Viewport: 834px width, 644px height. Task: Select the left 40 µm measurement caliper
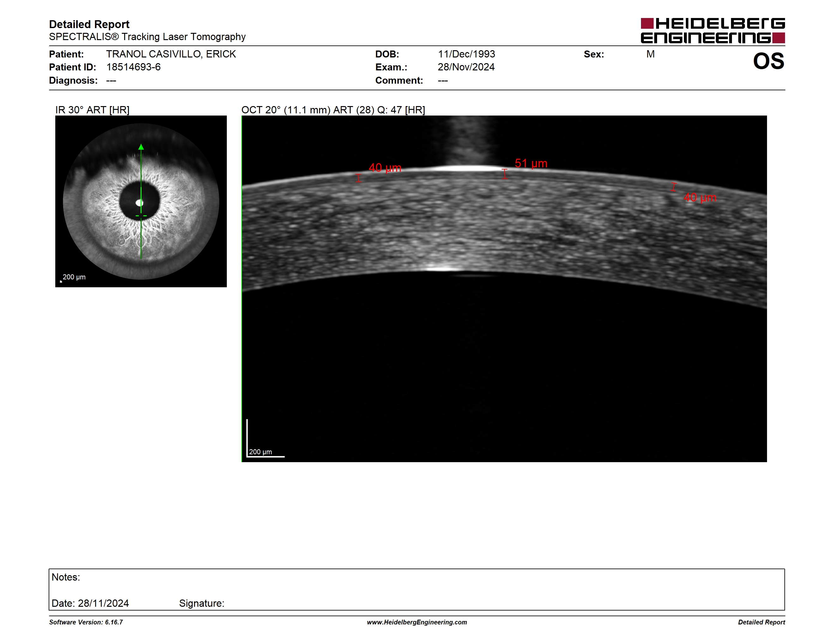click(358, 178)
